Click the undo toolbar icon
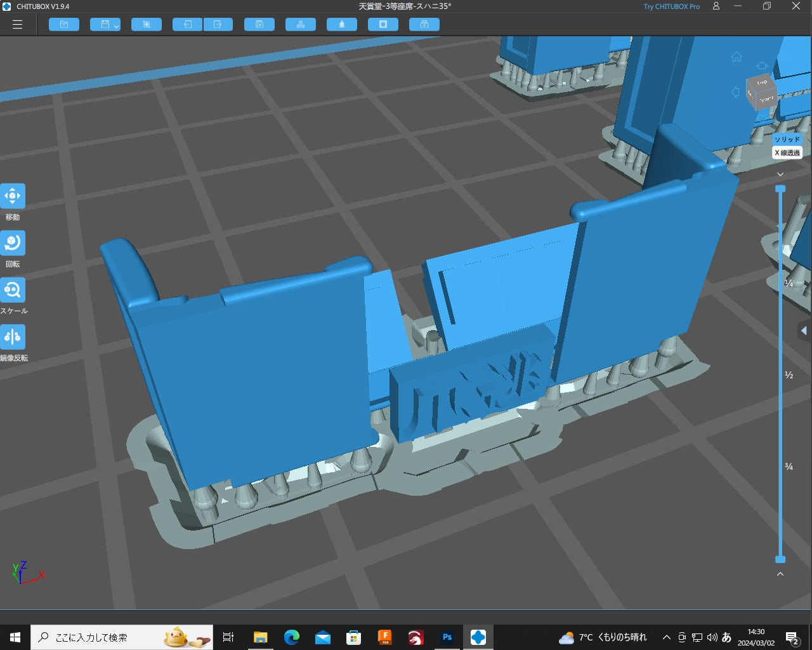The height and width of the screenshot is (650, 812). point(188,25)
